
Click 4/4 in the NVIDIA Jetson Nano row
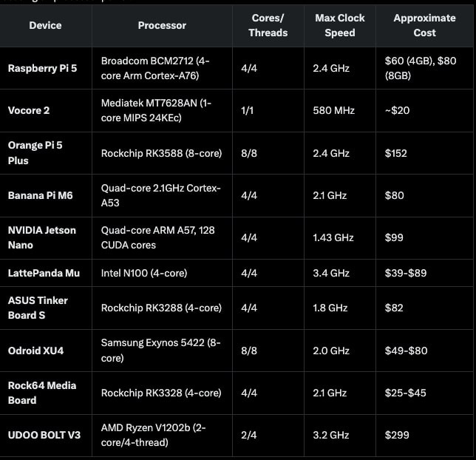coord(249,237)
